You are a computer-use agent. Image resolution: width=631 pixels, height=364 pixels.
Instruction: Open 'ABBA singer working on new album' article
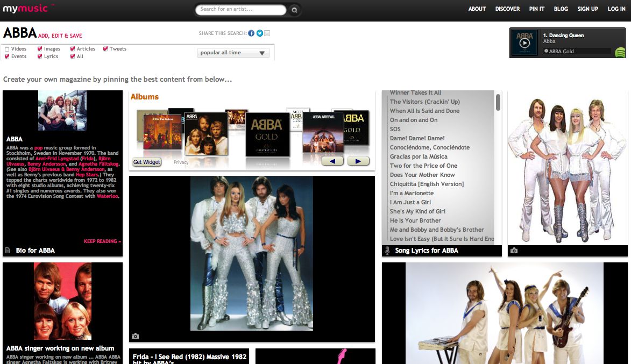[x=60, y=348]
